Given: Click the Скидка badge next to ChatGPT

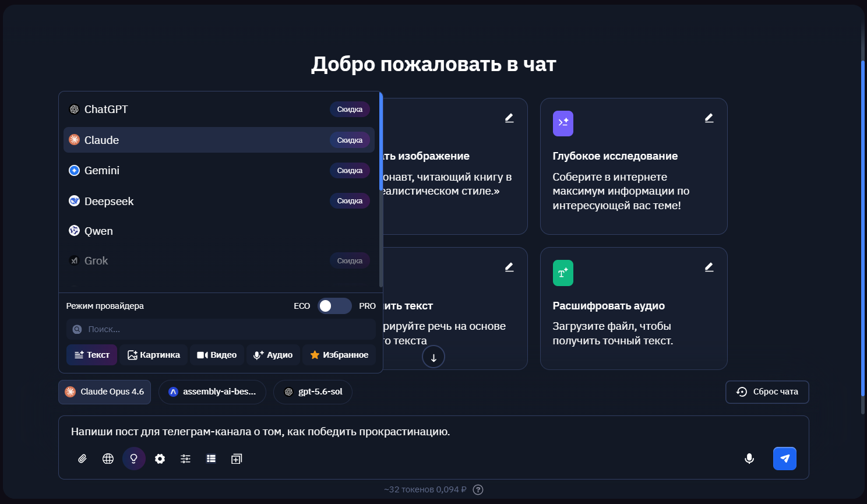Looking at the screenshot, I should 350,110.
